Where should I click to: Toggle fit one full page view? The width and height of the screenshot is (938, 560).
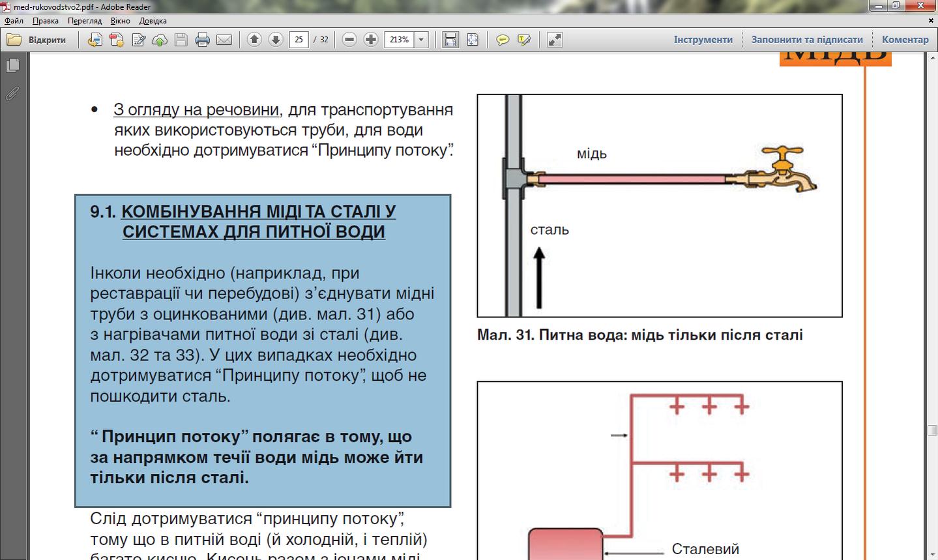point(473,40)
